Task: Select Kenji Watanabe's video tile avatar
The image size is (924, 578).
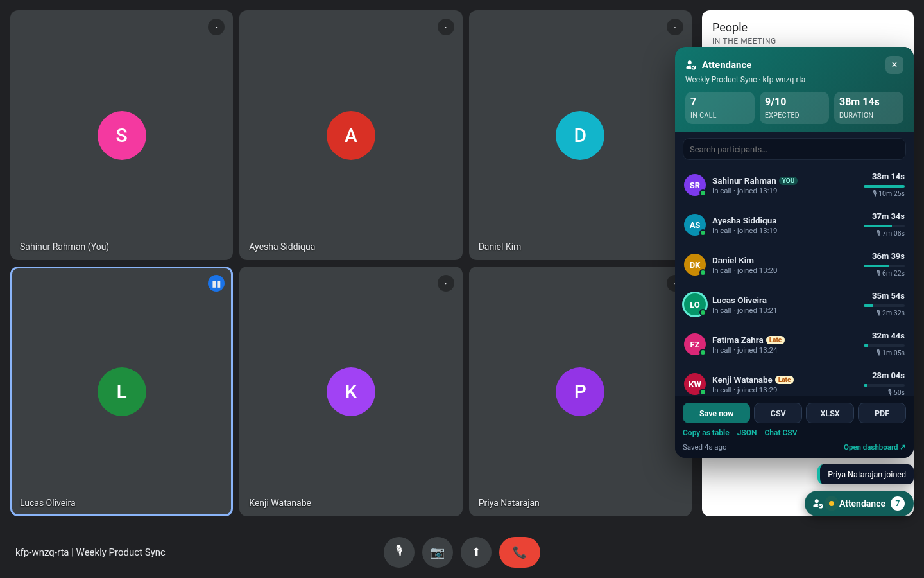Action: pos(351,392)
